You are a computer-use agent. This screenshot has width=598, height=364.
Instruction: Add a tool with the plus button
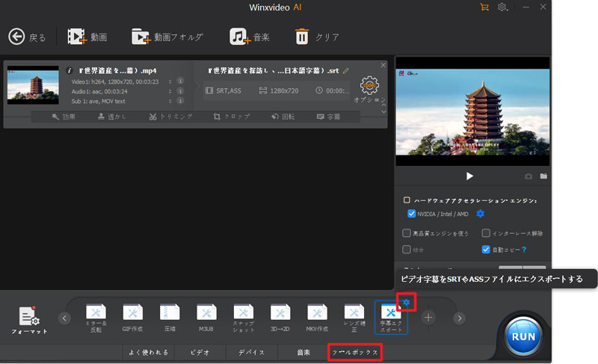(x=428, y=318)
